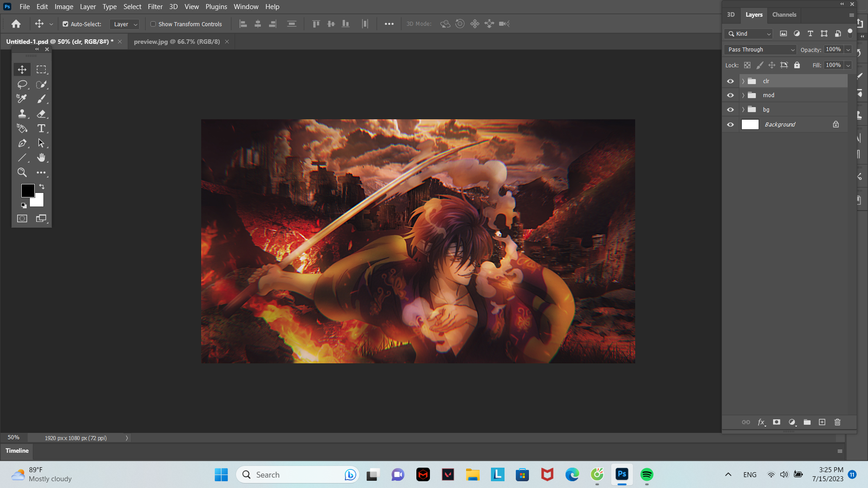Select the Hand tool
This screenshot has height=488, width=868.
point(41,158)
